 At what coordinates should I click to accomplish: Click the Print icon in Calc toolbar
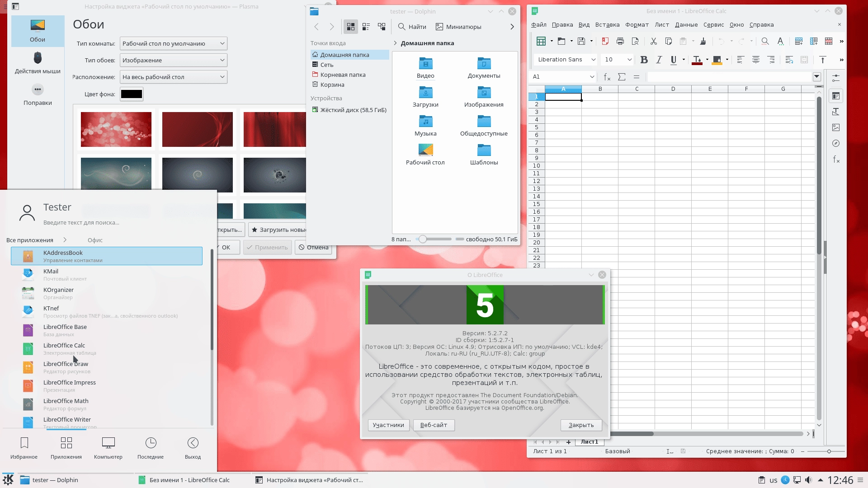pyautogui.click(x=620, y=41)
